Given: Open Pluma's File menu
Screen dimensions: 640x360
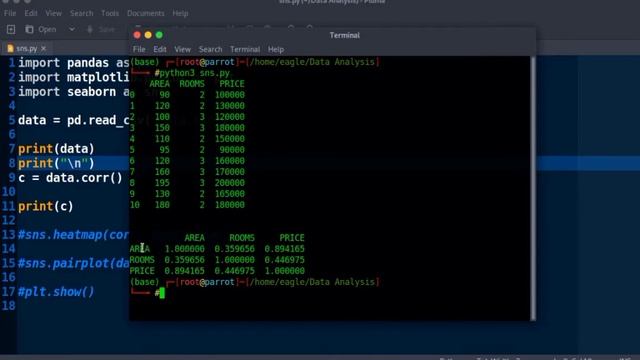Looking at the screenshot, I should click(x=10, y=13).
